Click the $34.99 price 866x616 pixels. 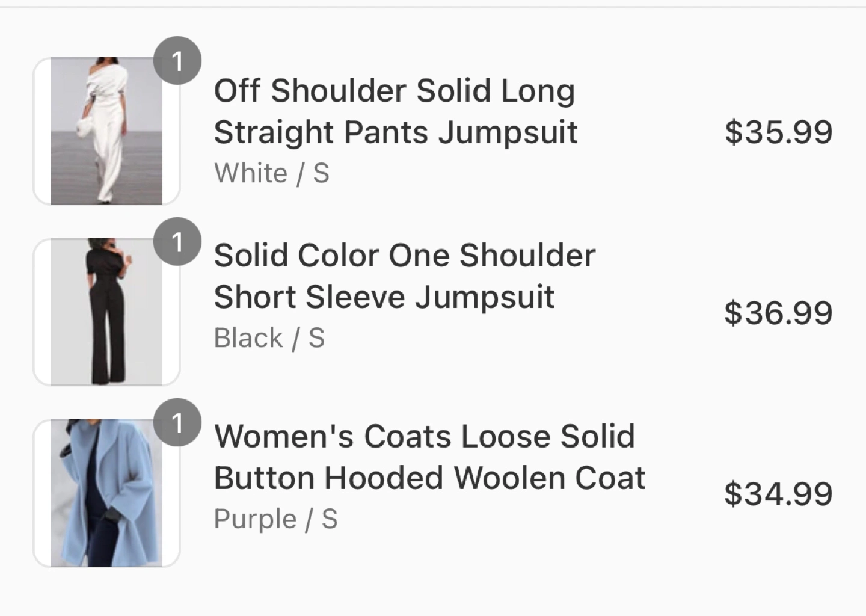click(778, 494)
